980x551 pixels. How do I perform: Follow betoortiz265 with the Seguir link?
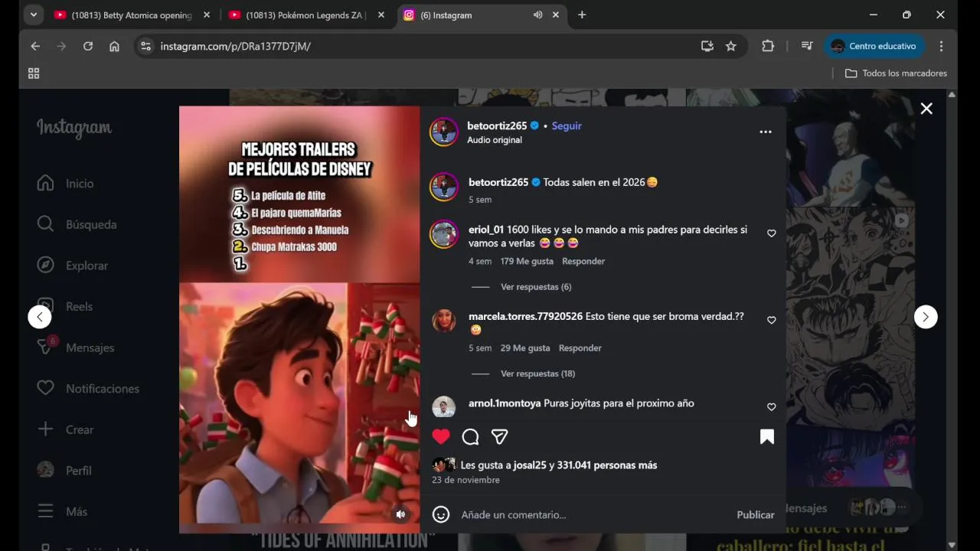coord(567,126)
